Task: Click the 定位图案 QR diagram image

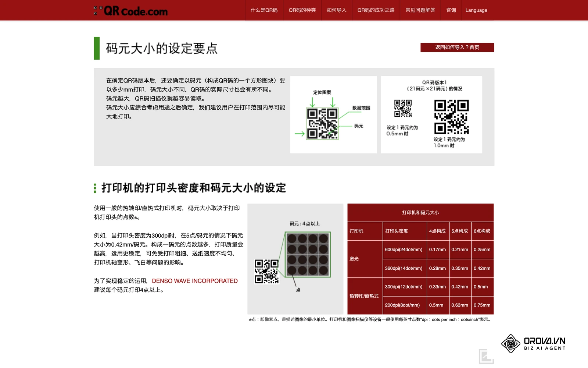Action: click(333, 114)
